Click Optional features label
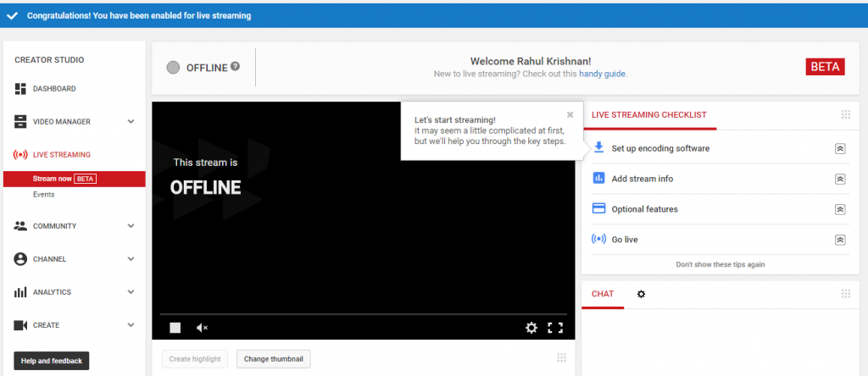The width and height of the screenshot is (868, 376). point(644,209)
